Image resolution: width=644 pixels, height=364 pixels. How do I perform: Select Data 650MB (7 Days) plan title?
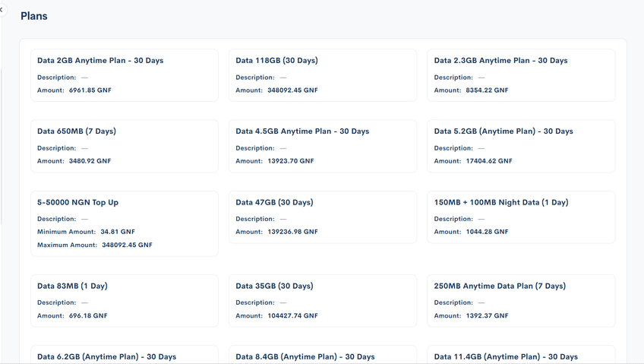pyautogui.click(x=77, y=131)
